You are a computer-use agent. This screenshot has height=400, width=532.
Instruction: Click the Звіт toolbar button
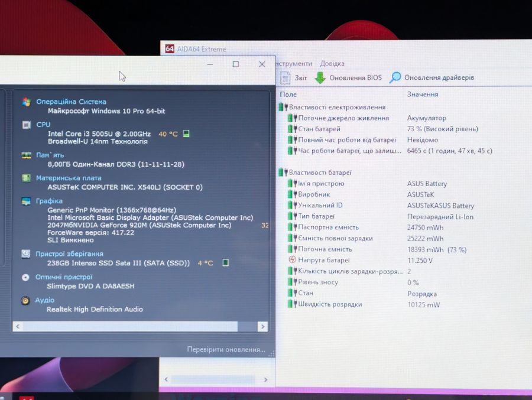tap(294, 77)
